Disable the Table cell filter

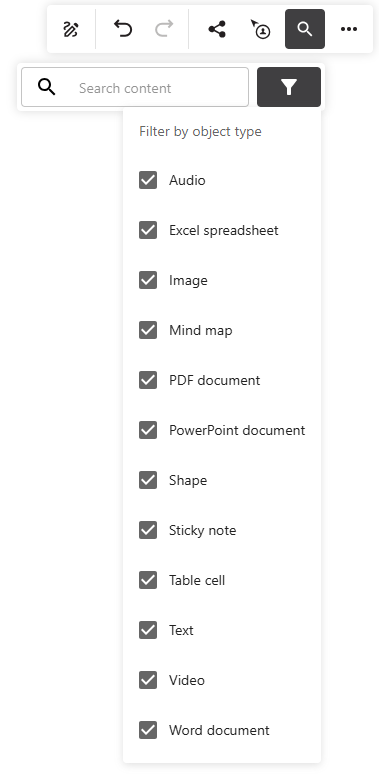point(148,580)
